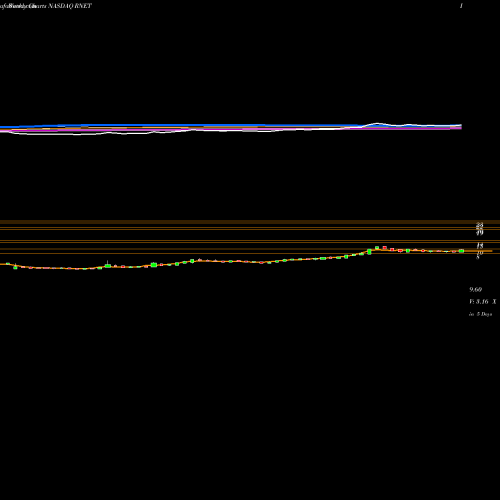Click the price label 18 on axis

tap(480, 246)
